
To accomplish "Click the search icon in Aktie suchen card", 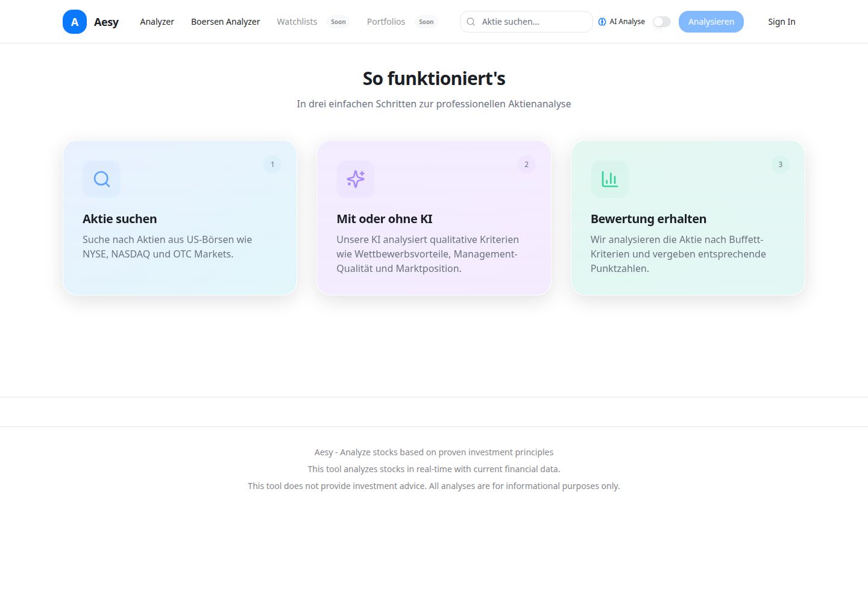I will [102, 179].
